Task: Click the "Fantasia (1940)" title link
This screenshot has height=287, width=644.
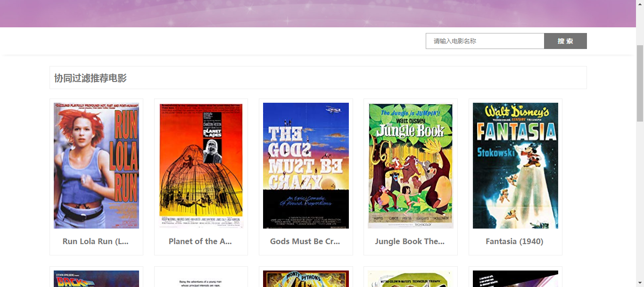Action: pyautogui.click(x=514, y=241)
